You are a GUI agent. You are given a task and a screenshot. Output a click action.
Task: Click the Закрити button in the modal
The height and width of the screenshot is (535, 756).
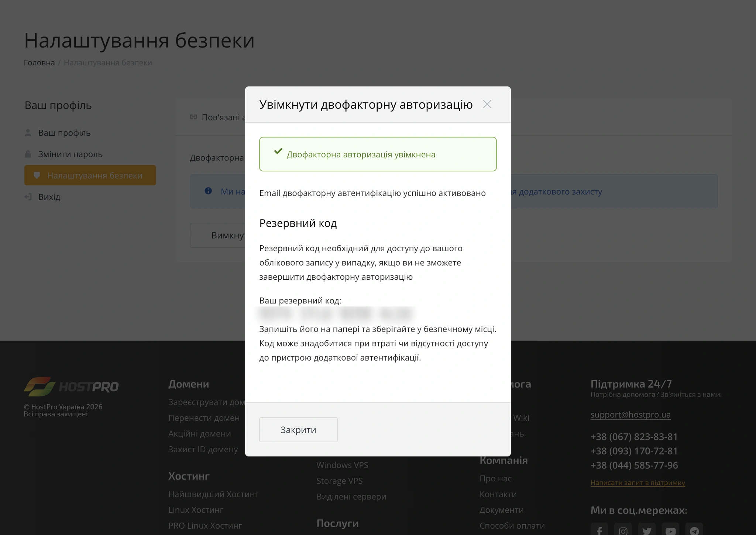(298, 429)
